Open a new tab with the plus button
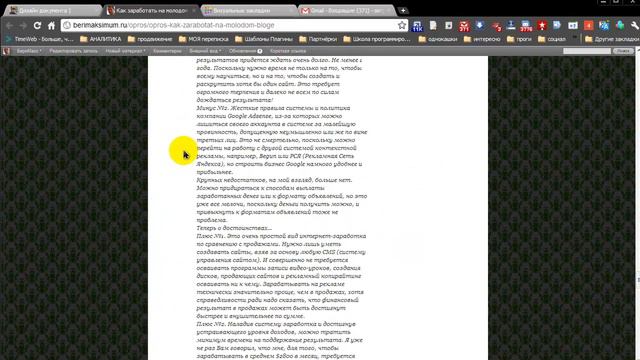640x360 pixels. [403, 11]
